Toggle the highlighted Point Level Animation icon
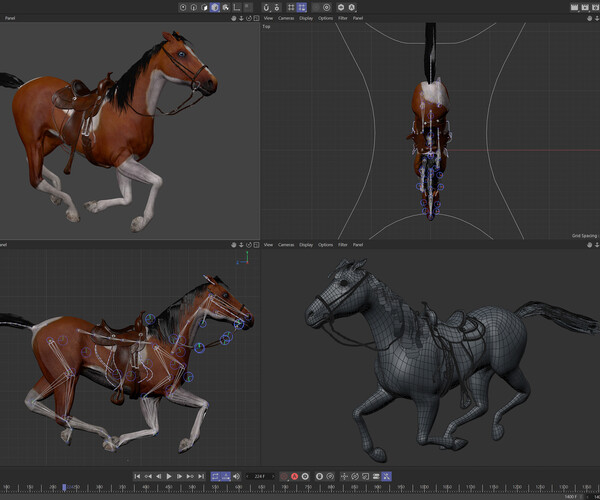Screen dimensions: 600x500 [386, 476]
